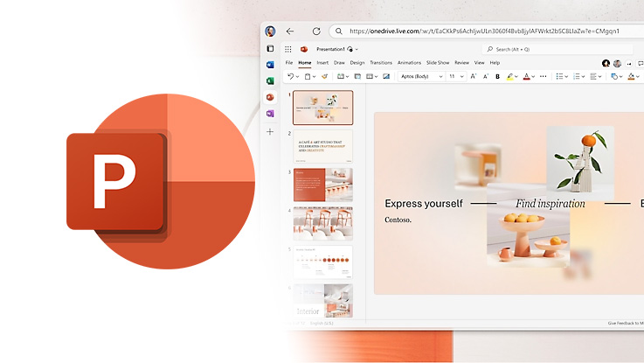Expand the New Slide dropdown arrow
644x363 pixels.
click(347, 77)
